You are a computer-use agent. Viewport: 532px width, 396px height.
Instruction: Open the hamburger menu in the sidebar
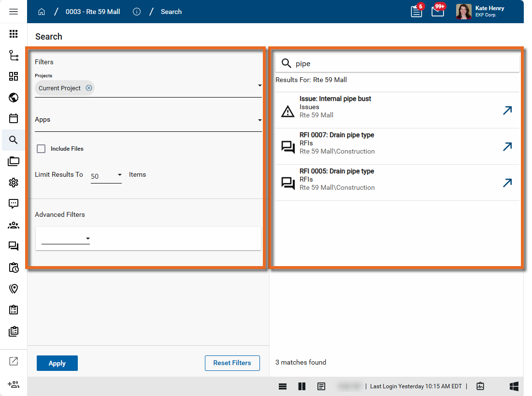pos(14,12)
